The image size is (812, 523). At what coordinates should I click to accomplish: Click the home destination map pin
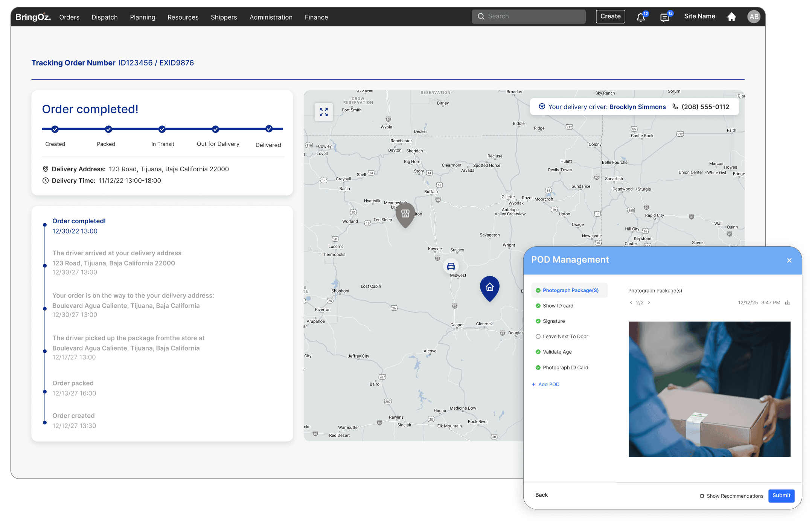[x=489, y=288]
